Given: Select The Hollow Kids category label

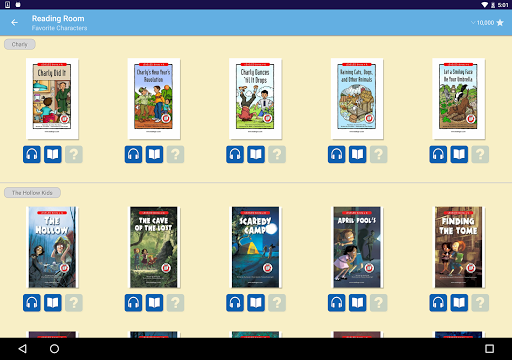Looking at the screenshot, I should point(32,193).
